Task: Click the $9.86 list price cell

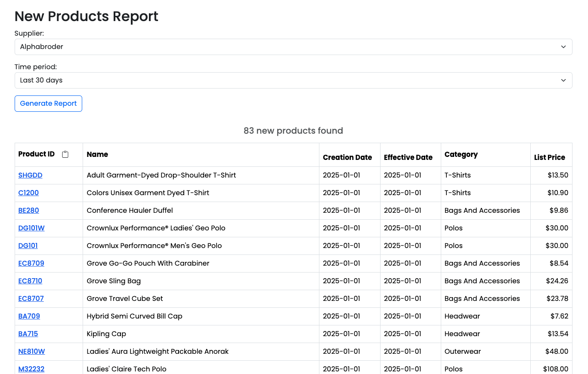Action: [551, 211]
